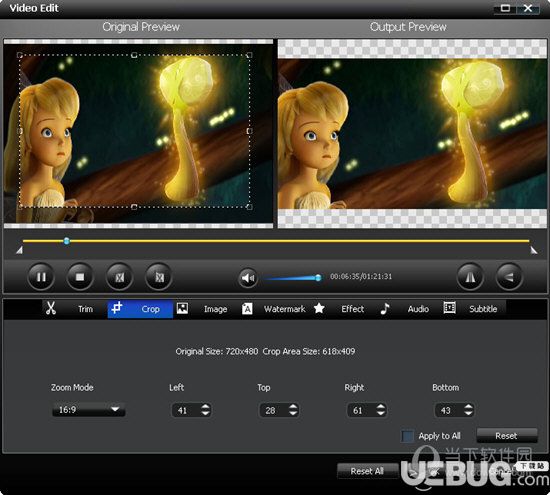Click the bottom-center crop handle
Viewport: 550px width, 495px height.
point(134,207)
